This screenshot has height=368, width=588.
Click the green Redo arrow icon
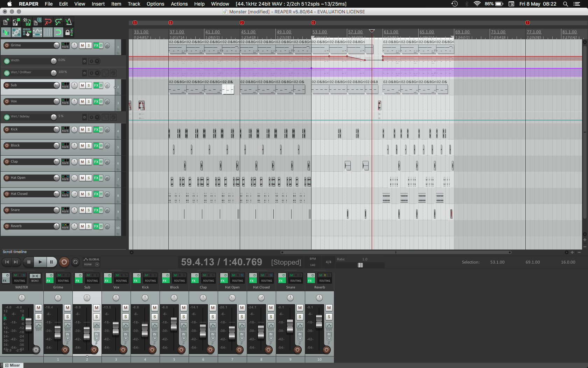click(58, 22)
